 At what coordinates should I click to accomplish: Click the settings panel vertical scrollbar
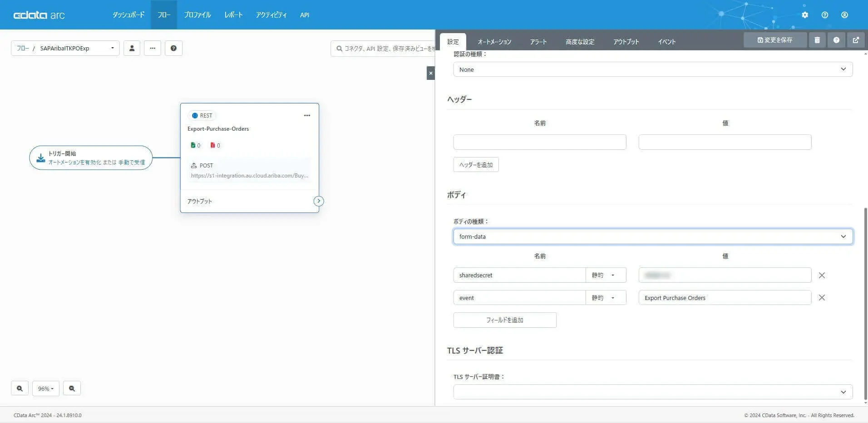[865, 304]
